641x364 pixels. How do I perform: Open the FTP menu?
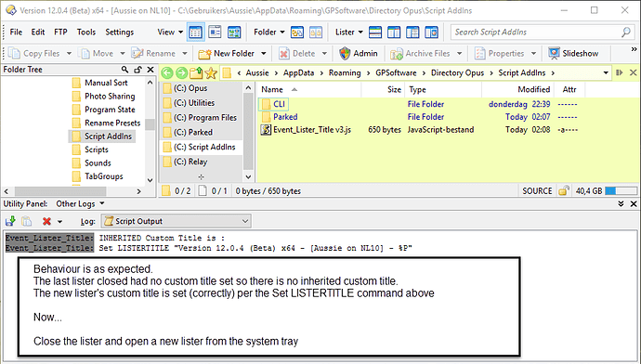point(60,32)
